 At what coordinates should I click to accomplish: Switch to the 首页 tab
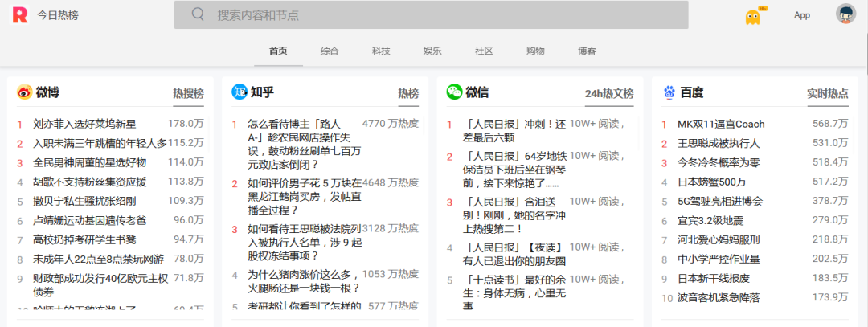pyautogui.click(x=278, y=51)
